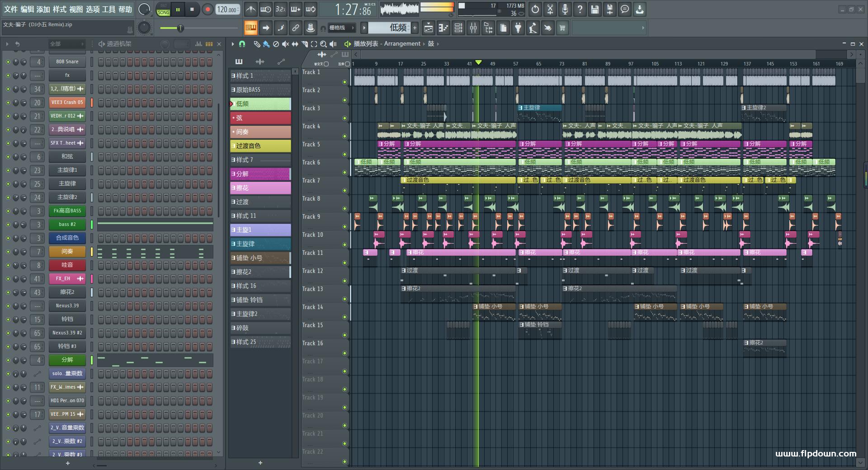Open the content library shopping cart
Viewport: 868px width, 470px height.
pyautogui.click(x=562, y=28)
